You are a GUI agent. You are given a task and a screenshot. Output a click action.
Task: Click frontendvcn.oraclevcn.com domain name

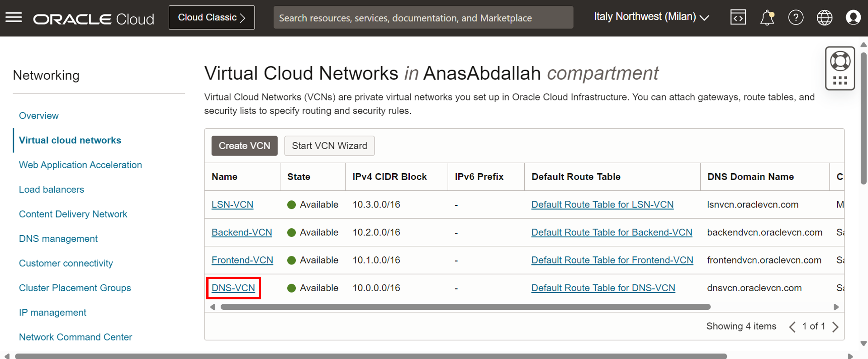(764, 260)
